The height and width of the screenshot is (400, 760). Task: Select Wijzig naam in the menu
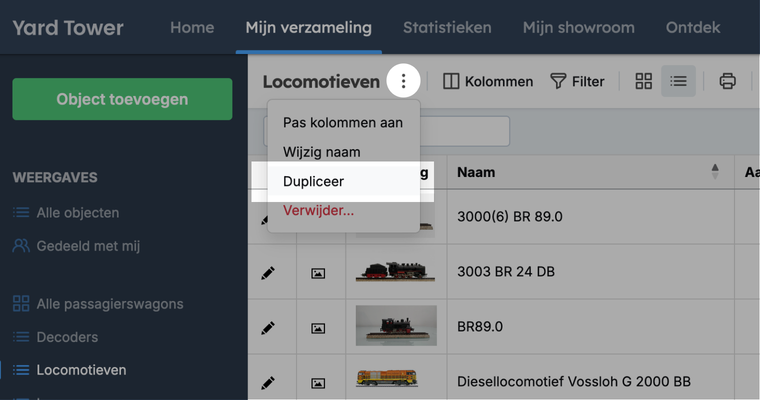coord(321,152)
